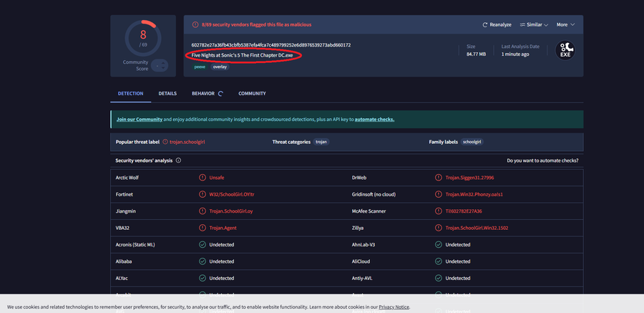The height and width of the screenshot is (313, 644).
Task: Switch to the Details tab
Action: pos(167,94)
